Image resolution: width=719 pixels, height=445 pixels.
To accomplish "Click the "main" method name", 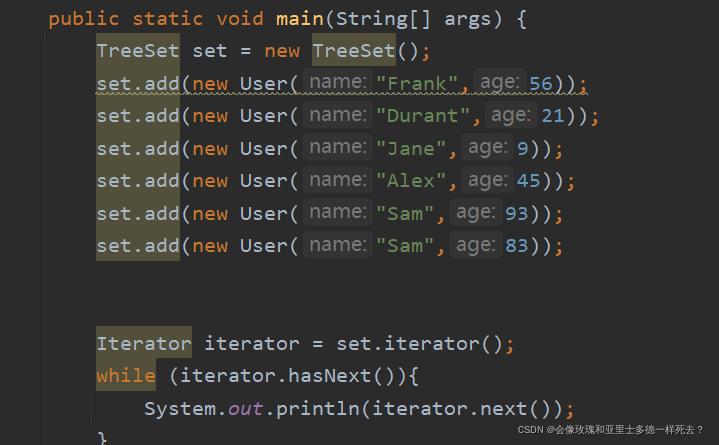I will [x=300, y=19].
